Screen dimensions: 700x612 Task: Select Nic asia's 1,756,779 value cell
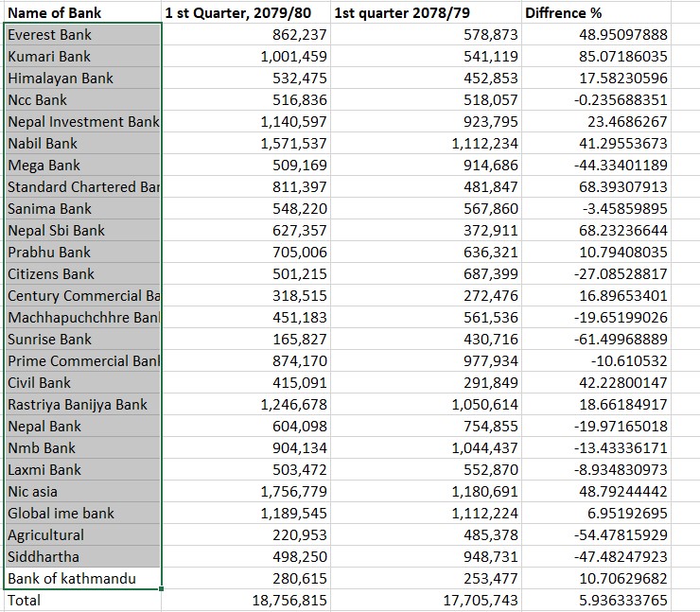pos(246,492)
